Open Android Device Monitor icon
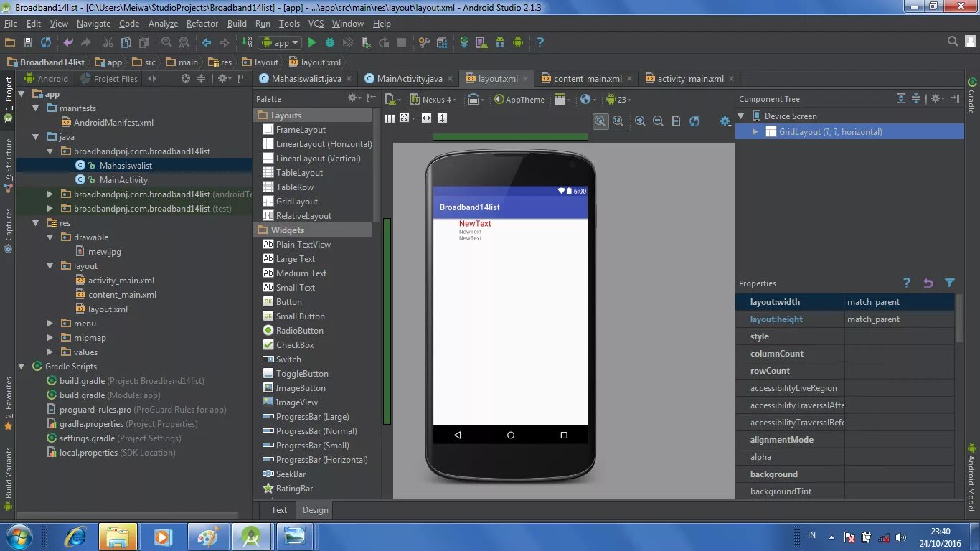Screen dimensions: 980x551 (518, 42)
